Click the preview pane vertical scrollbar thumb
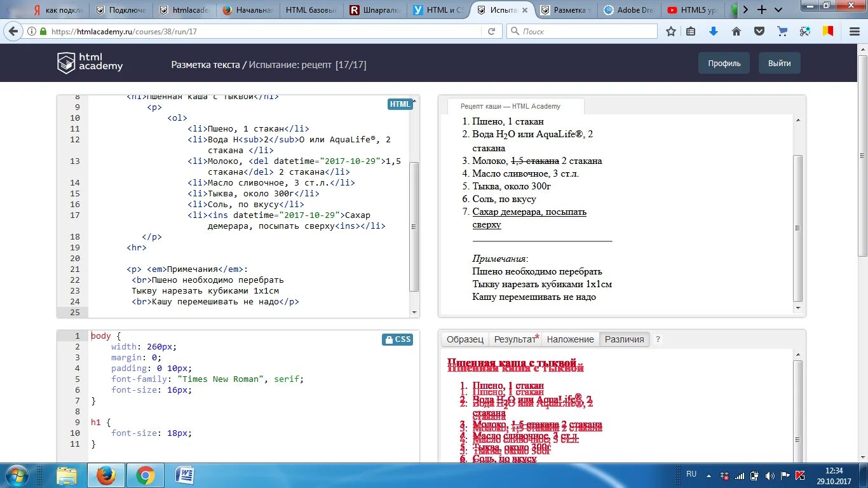 pos(799,229)
